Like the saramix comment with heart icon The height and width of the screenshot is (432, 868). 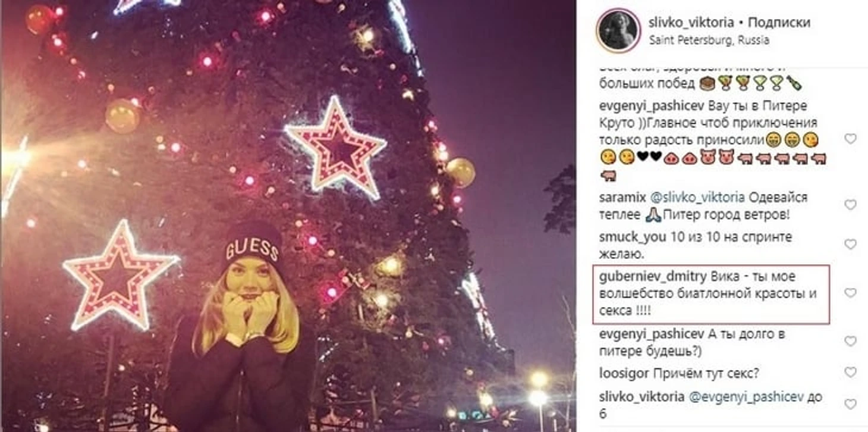point(850,205)
